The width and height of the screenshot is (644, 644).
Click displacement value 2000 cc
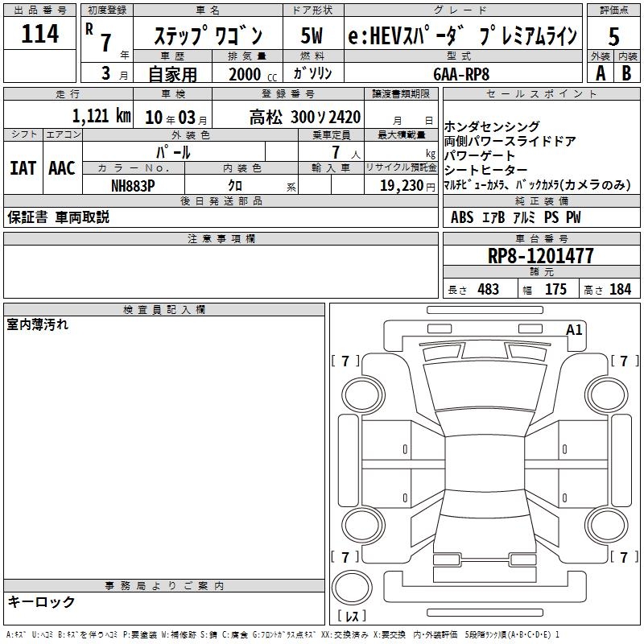click(x=253, y=74)
